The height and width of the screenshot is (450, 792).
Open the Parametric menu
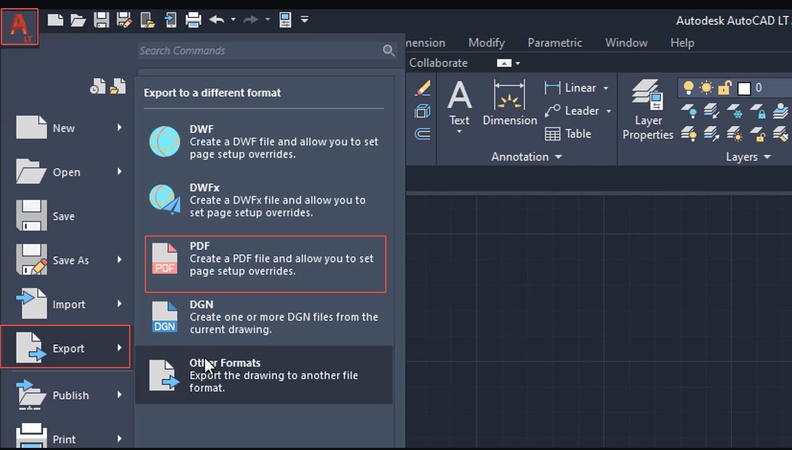coord(555,43)
